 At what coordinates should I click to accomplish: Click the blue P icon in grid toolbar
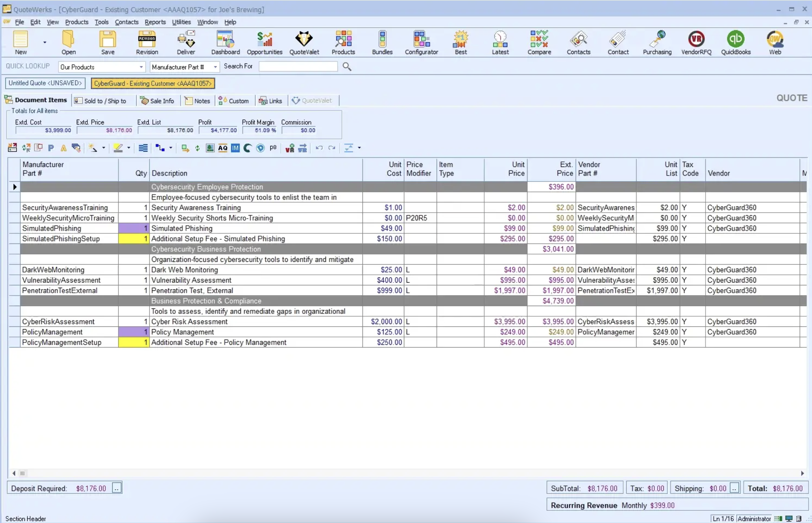coord(51,148)
